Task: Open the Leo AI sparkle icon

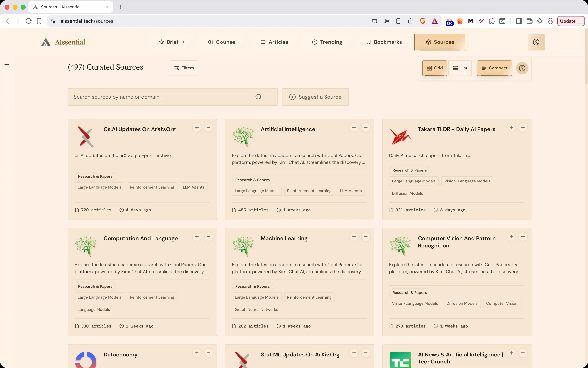Action: point(540,21)
